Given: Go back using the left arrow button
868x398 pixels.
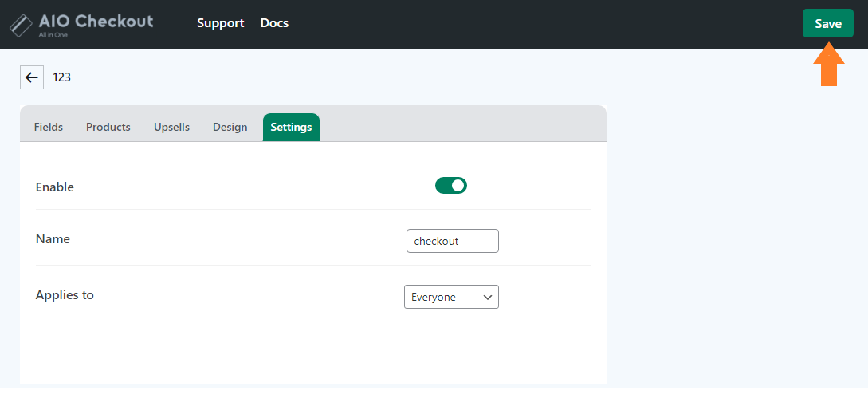Looking at the screenshot, I should [32, 77].
